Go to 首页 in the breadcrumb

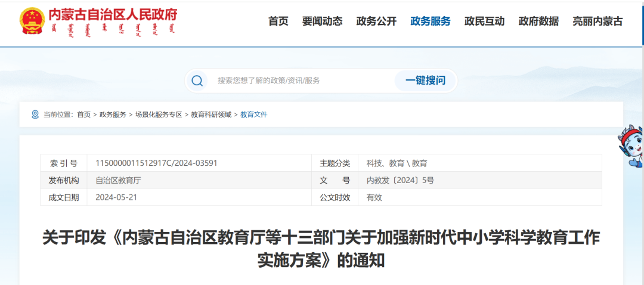pyautogui.click(x=84, y=114)
